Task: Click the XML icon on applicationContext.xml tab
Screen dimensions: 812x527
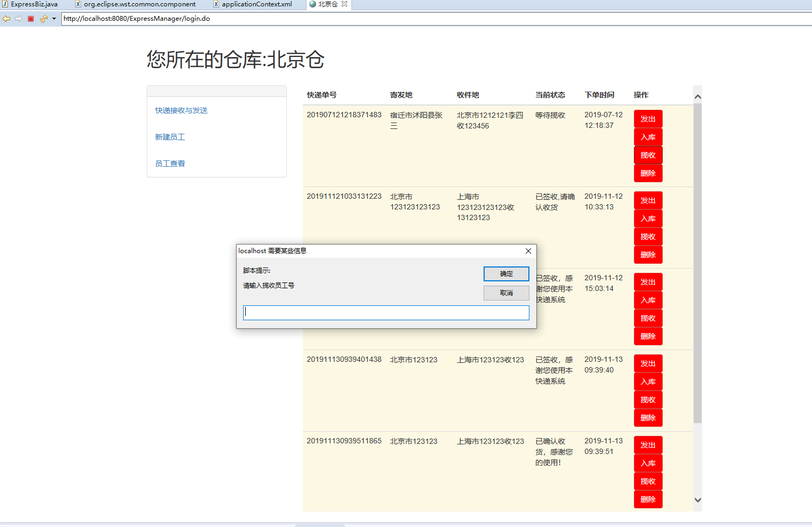Action: (x=215, y=4)
